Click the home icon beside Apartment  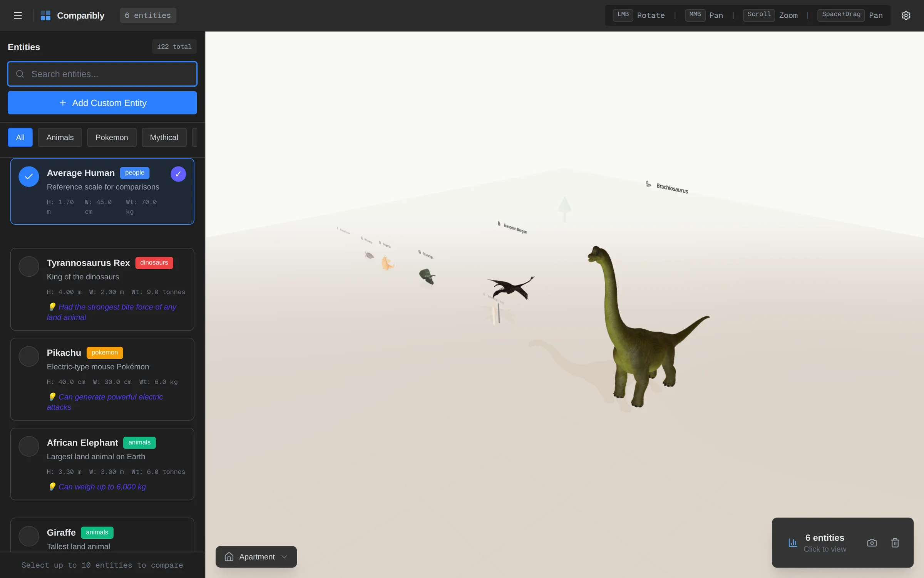pos(229,557)
